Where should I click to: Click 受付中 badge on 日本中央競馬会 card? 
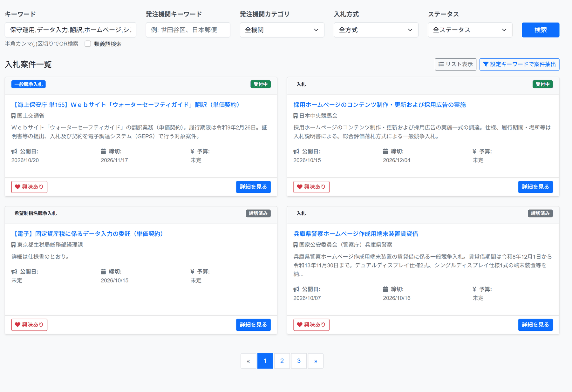pyautogui.click(x=543, y=84)
